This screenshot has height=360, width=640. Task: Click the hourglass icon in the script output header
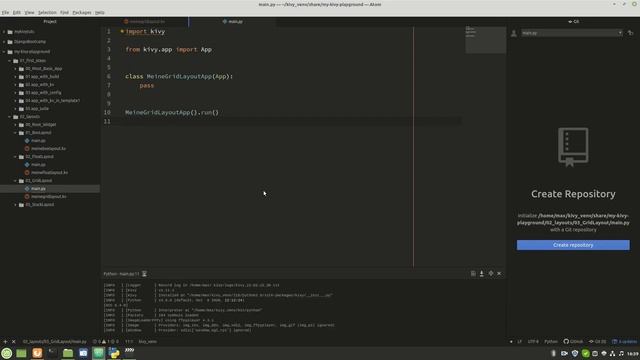tap(144, 274)
